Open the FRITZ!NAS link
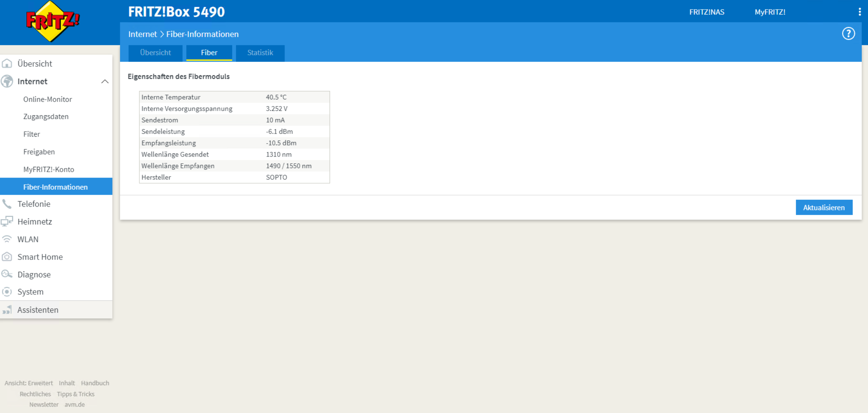This screenshot has height=413, width=868. click(x=706, y=12)
